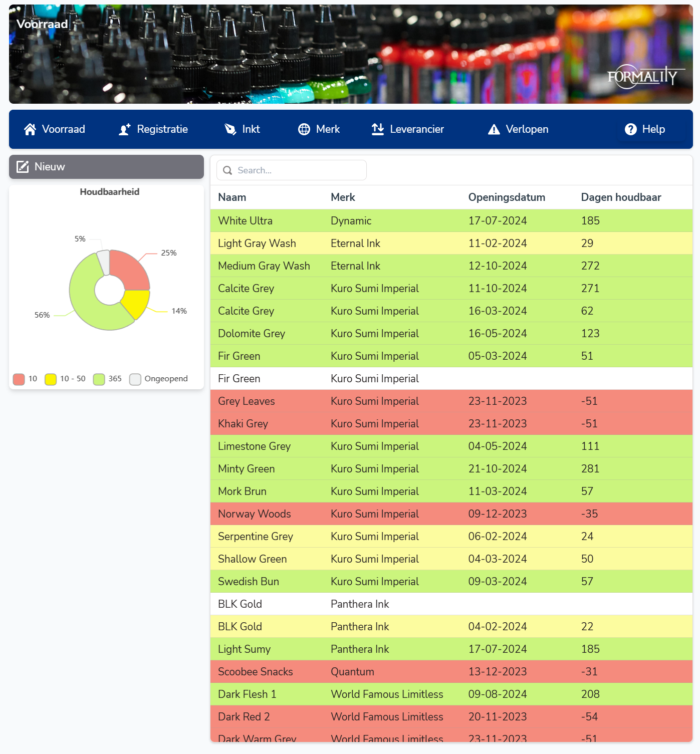Select the Limestone Grey row
700x754 pixels.
(451, 446)
